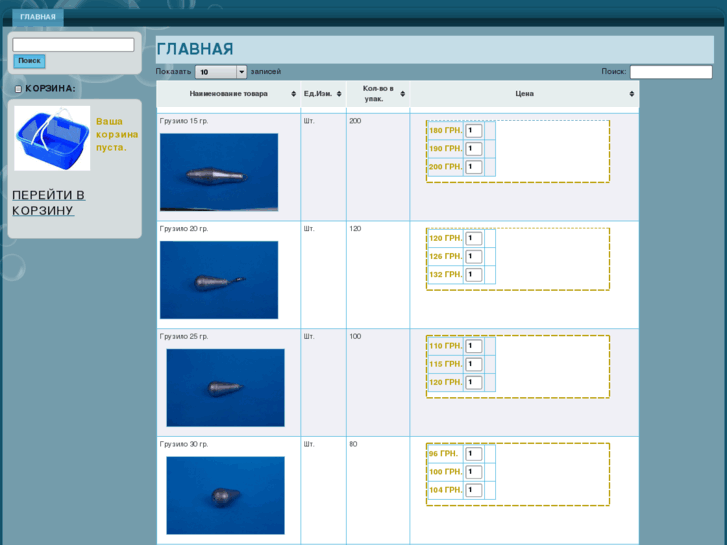Click the Поиск search button
The width and height of the screenshot is (727, 545).
pyautogui.click(x=29, y=61)
